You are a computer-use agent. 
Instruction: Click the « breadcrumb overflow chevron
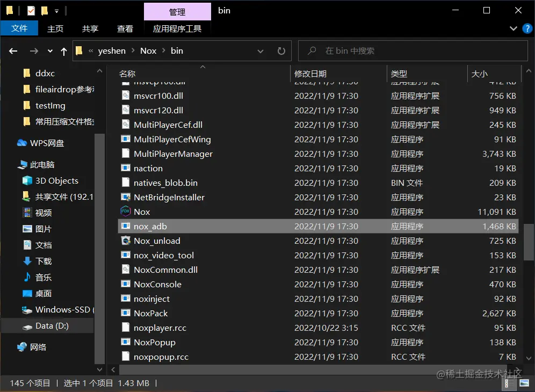[91, 50]
